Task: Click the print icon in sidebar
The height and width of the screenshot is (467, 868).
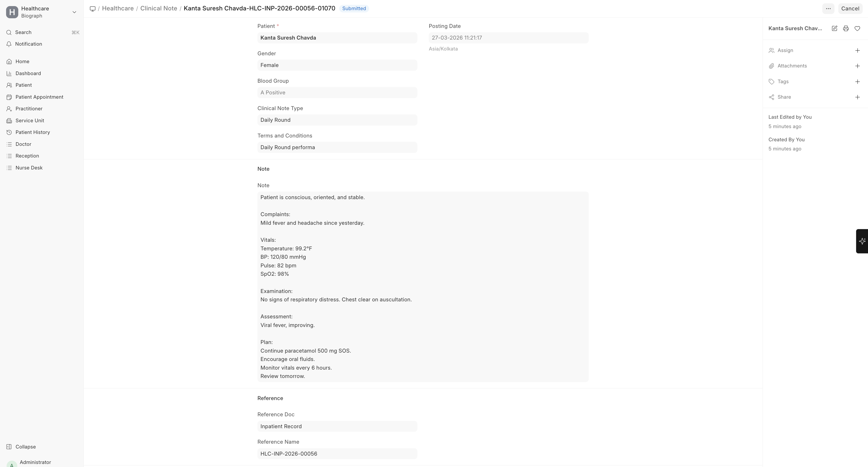Action: tap(846, 29)
